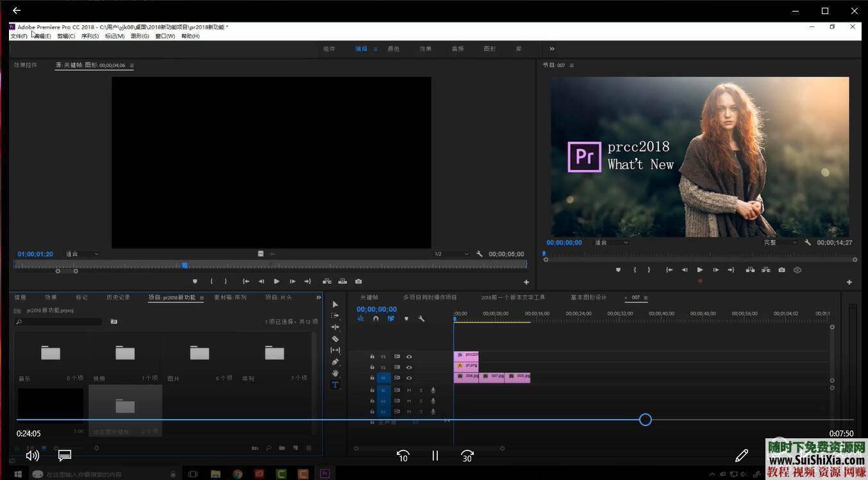Click the Export Frame camera icon in Program Monitor
Image resolution: width=868 pixels, height=480 pixels.
point(781,270)
